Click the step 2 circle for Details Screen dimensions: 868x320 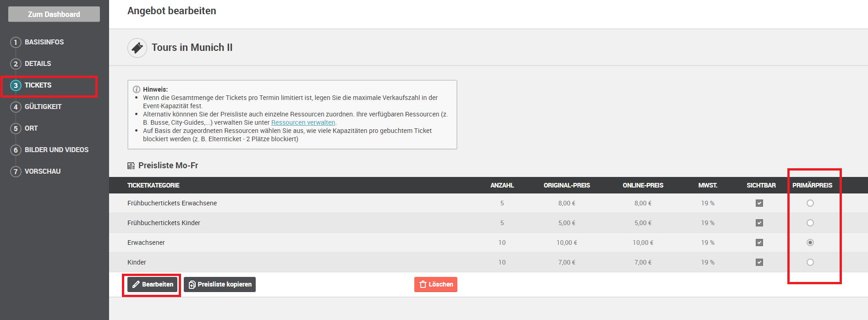[16, 64]
